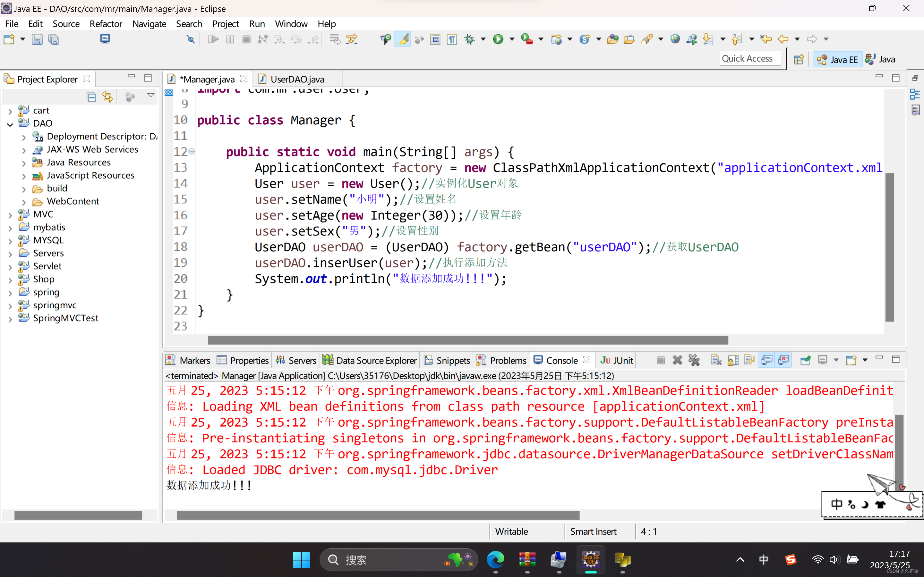Open the Run button dropdown arrow
Viewport: 924px width, 577px height.
click(512, 39)
